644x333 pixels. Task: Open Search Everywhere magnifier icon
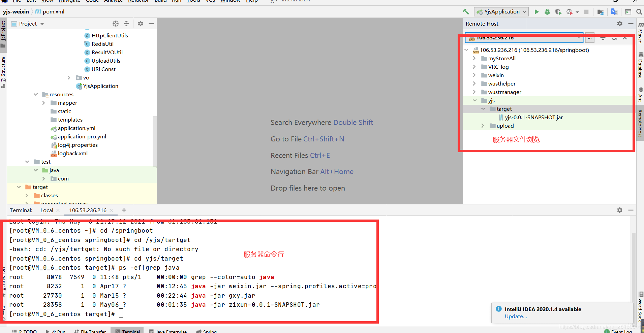tap(639, 12)
